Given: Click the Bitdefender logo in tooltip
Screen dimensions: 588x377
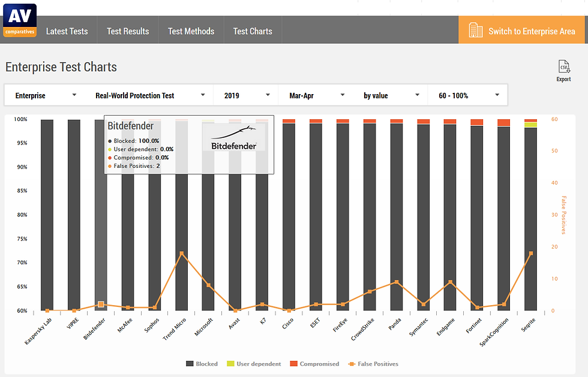Looking at the screenshot, I should coord(233,138).
